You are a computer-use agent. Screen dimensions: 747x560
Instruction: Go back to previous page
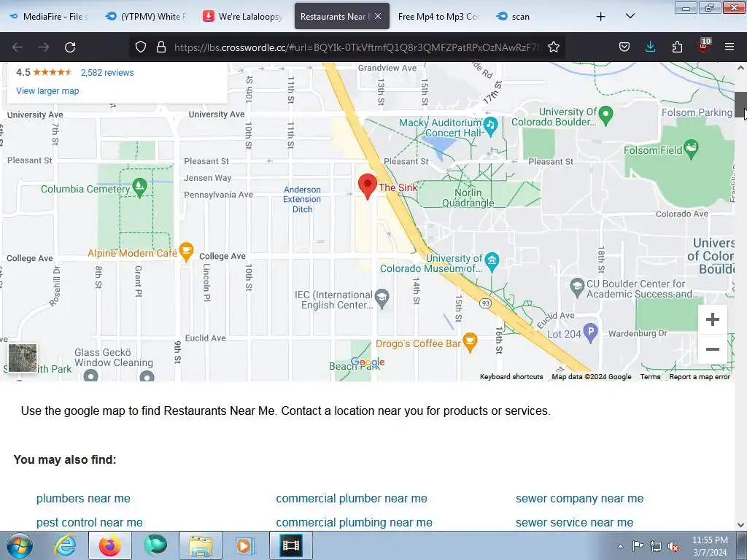pos(18,47)
